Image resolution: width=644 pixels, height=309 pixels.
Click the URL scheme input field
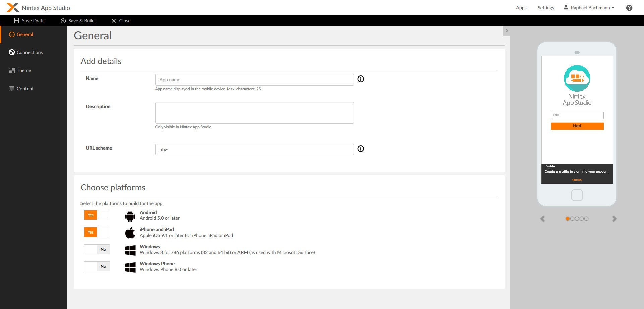(254, 149)
